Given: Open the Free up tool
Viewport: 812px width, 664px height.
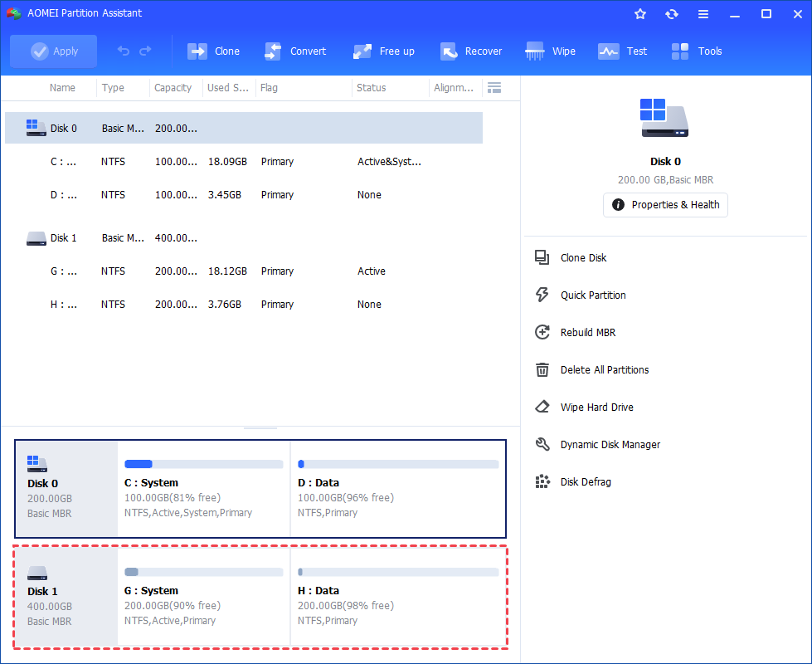Looking at the screenshot, I should tap(384, 51).
